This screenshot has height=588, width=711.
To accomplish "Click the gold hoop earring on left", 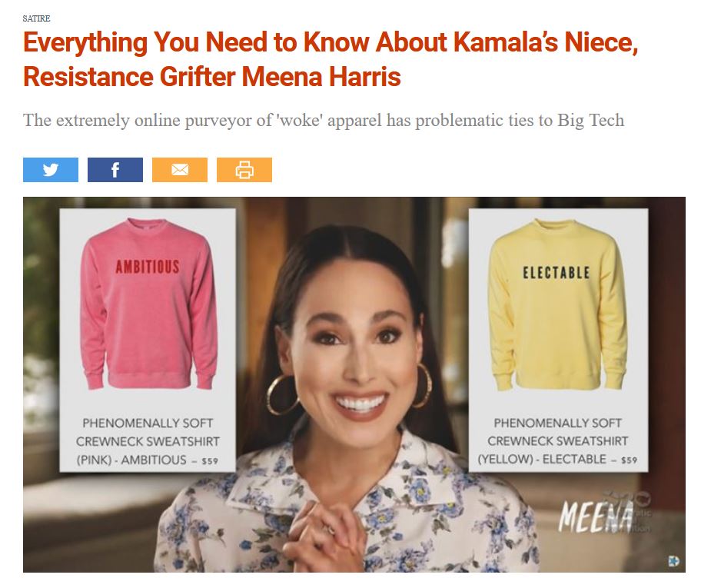I will (x=282, y=394).
